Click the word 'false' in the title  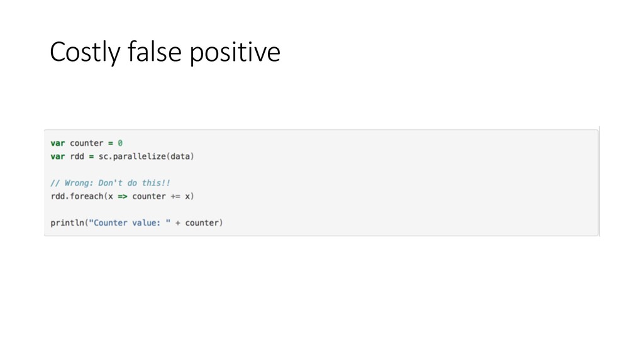coord(155,52)
